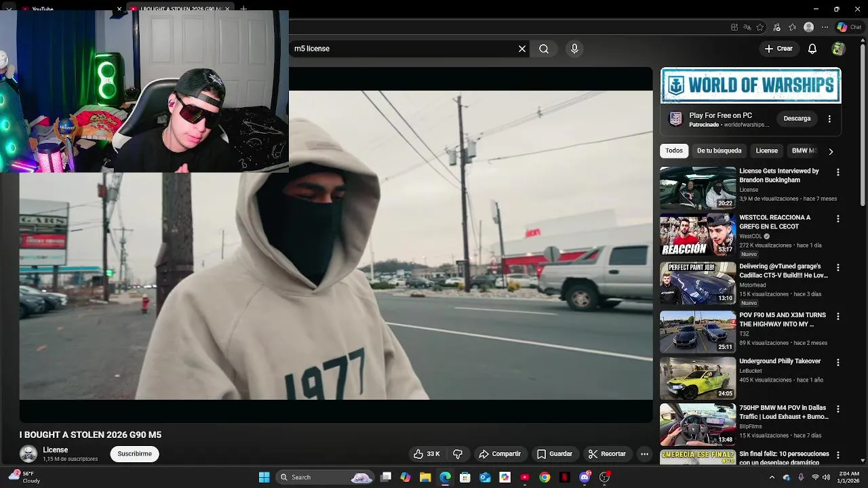Open options for Underground Philly Takeover
This screenshot has height=488, width=868.
click(x=838, y=363)
